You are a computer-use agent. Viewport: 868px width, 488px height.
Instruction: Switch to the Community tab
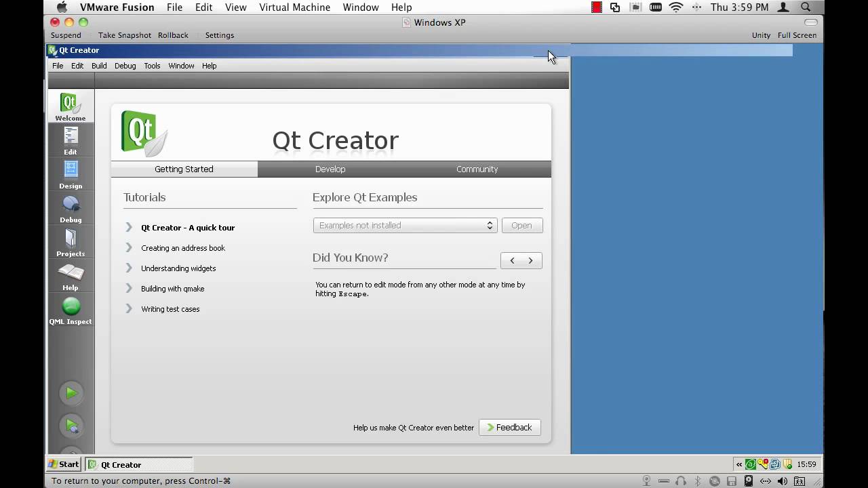(477, 169)
